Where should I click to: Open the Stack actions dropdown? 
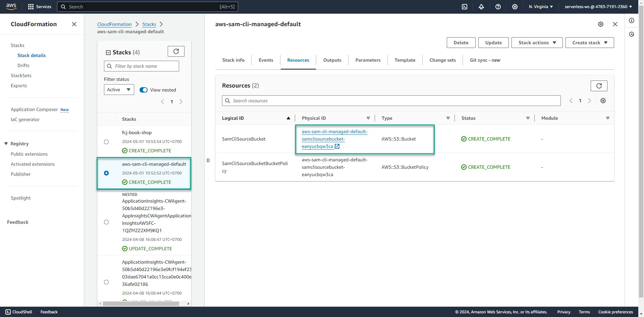pos(537,43)
